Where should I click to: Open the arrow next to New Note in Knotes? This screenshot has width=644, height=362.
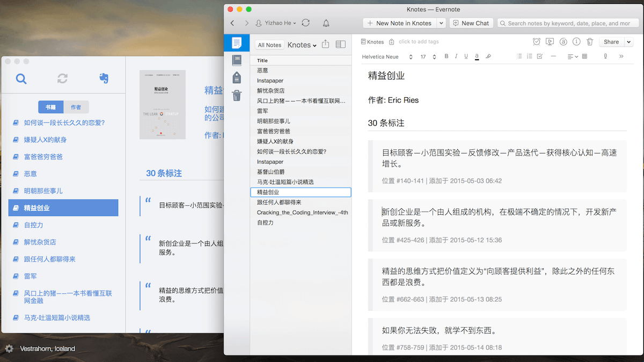[x=441, y=23]
